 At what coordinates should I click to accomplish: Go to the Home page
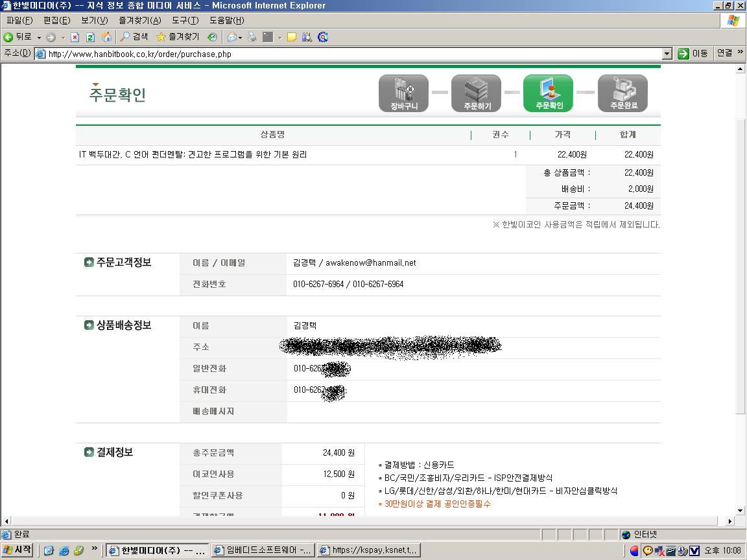107,37
